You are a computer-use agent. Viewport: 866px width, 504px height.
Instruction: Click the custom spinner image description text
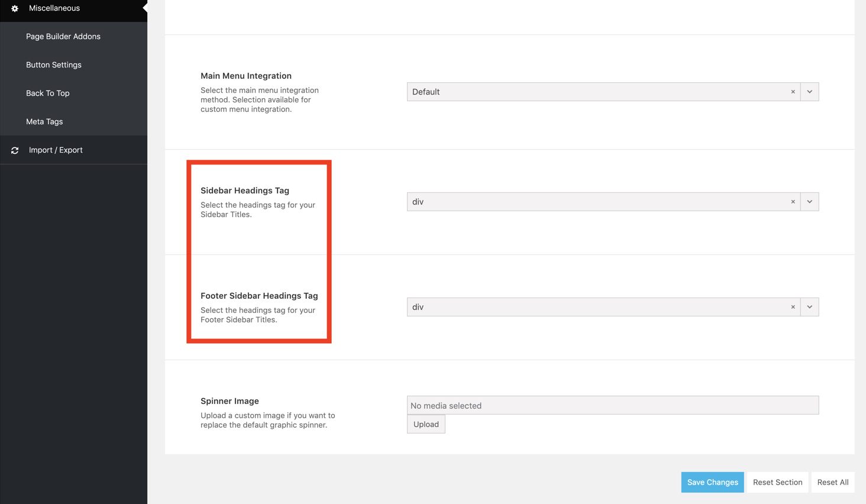click(268, 420)
